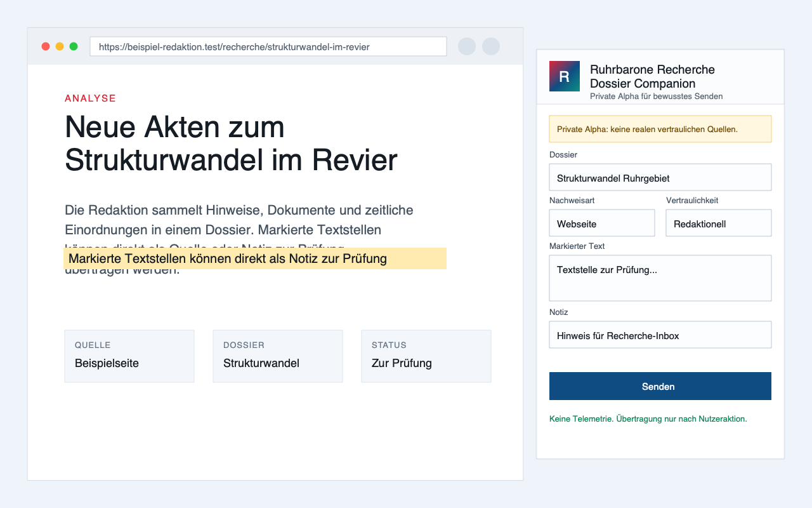Focus the browser URL address bar
Viewport: 812px width, 508px height.
coord(268,46)
